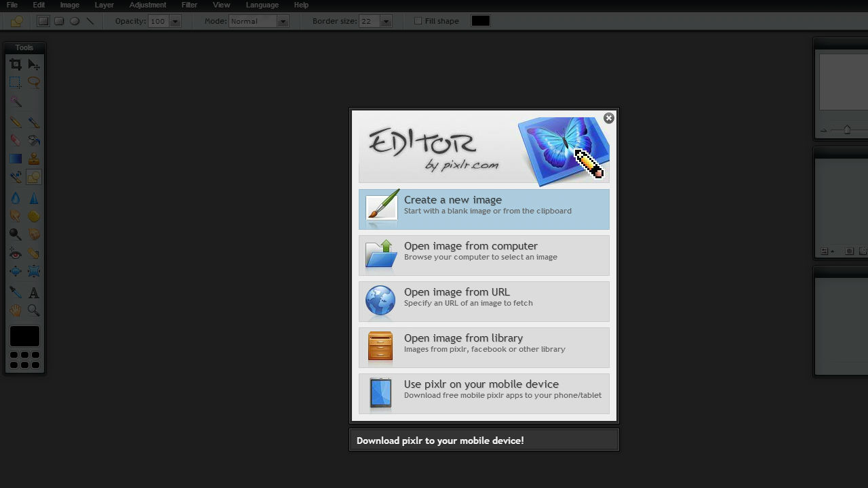Activate the Dodge tool

15,234
